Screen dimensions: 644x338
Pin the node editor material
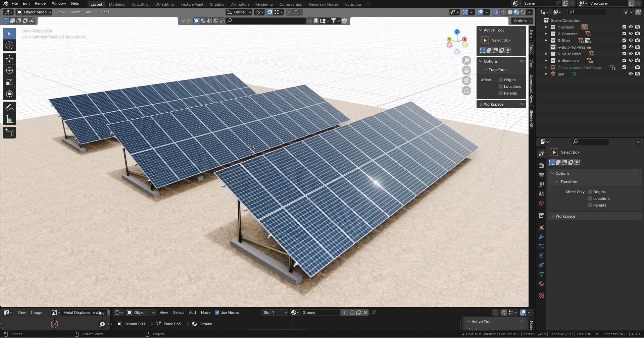(x=374, y=313)
